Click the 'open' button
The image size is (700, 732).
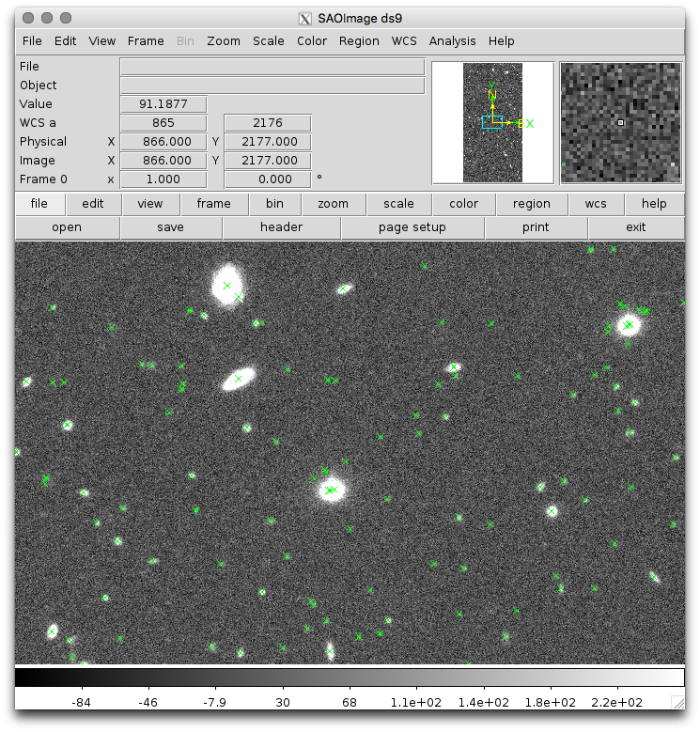[x=67, y=227]
